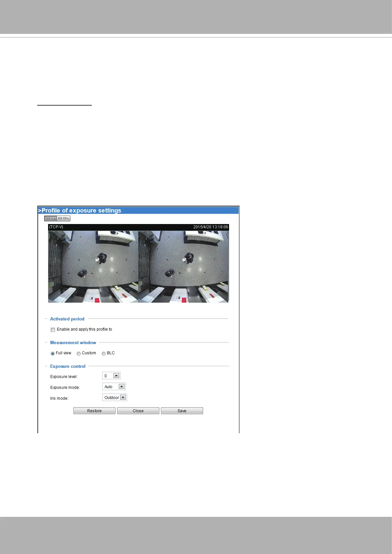Enable and apply this profile checkbox
This screenshot has height=554, width=392.
click(53, 330)
